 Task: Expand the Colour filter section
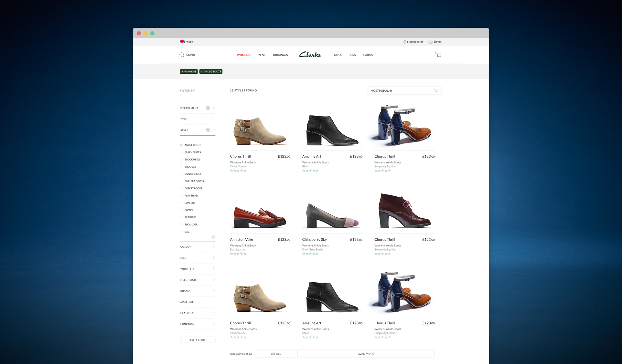[198, 247]
